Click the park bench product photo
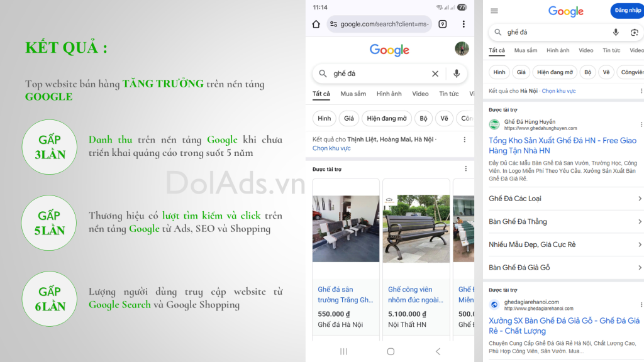Viewport: 644px width, 362px height. coord(416,229)
